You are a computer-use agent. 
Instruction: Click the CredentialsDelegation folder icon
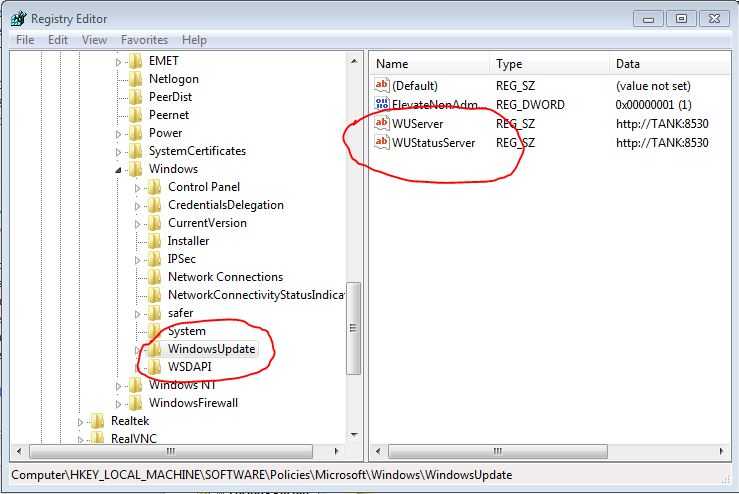coord(155,205)
